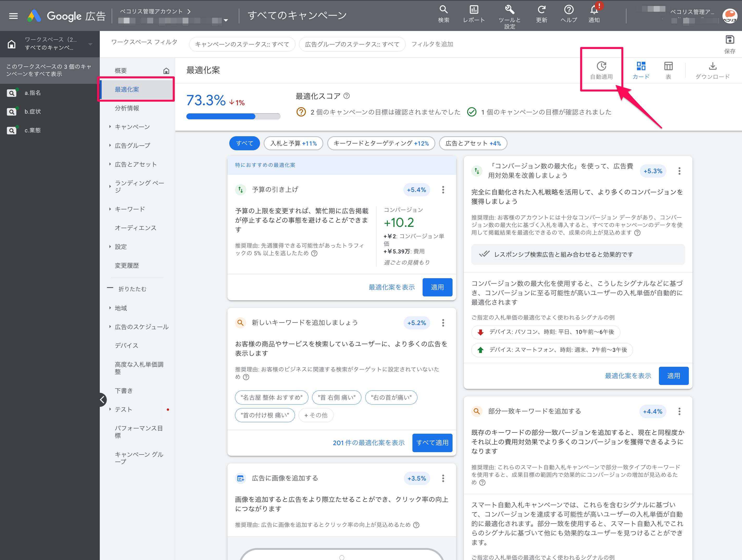Switch to card (カード) view
The width and height of the screenshot is (742, 560).
(x=641, y=66)
